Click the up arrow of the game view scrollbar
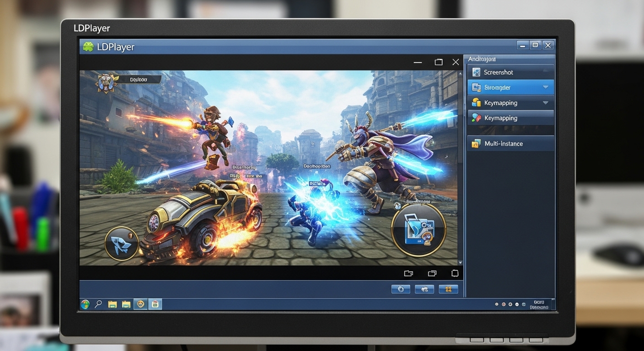The height and width of the screenshot is (351, 644). click(460, 73)
